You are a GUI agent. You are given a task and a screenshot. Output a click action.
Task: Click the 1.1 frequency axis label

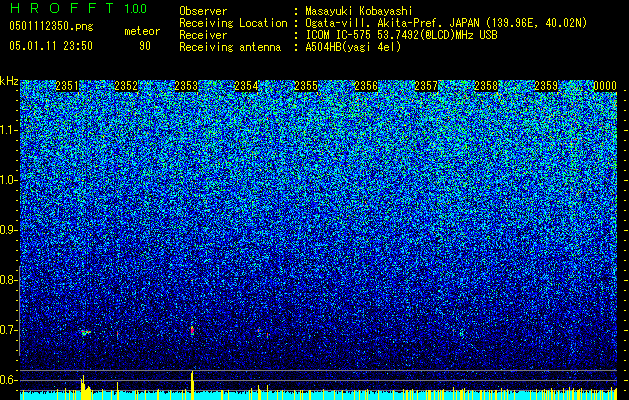point(7,130)
